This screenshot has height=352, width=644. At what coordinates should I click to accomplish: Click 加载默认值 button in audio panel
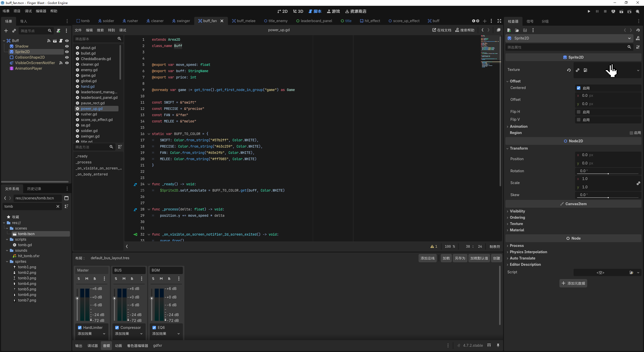(x=479, y=258)
